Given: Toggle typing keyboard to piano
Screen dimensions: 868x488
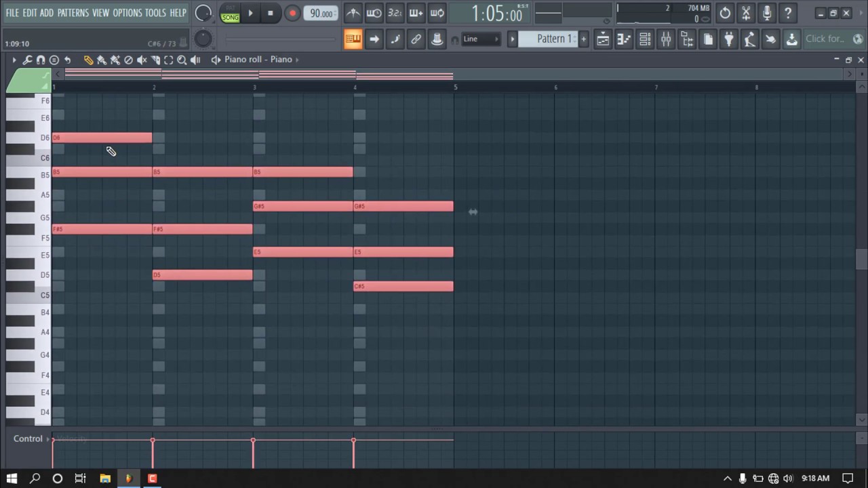Looking at the screenshot, I should 353,39.
